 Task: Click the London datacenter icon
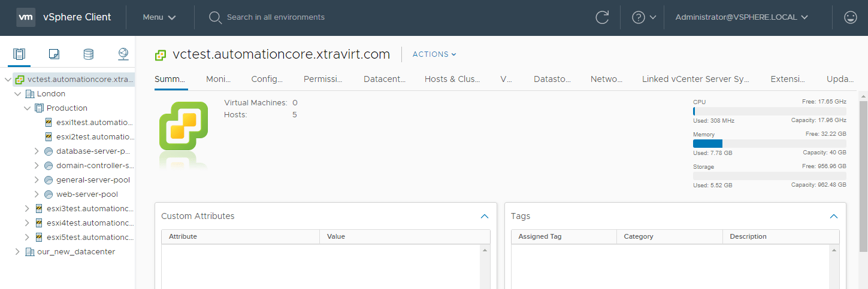30,94
